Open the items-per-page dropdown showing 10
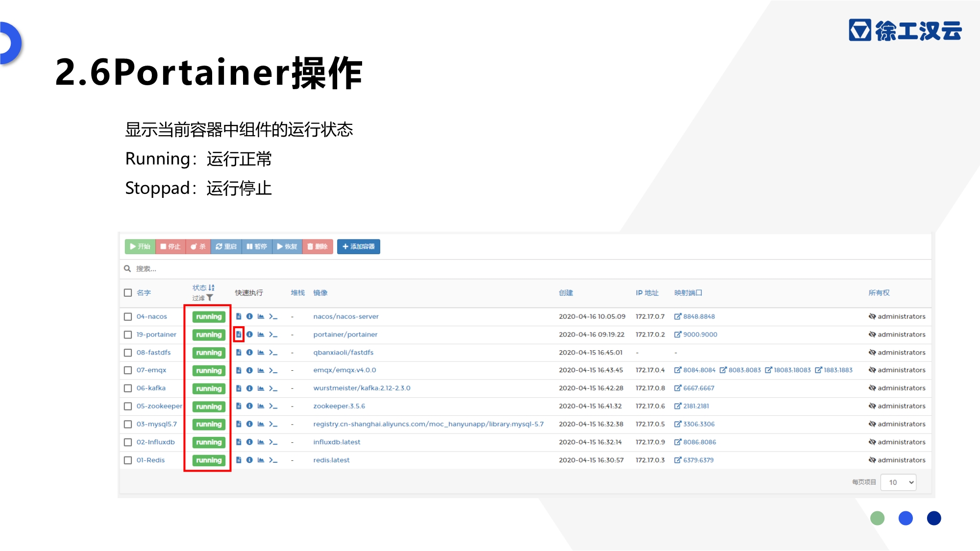The height and width of the screenshot is (551, 980). tap(898, 482)
